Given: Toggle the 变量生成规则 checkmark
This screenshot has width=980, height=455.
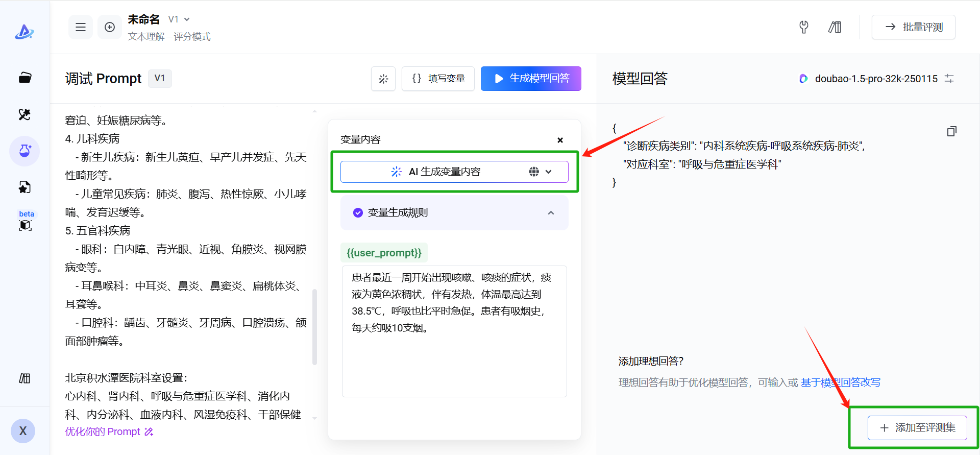Looking at the screenshot, I should (x=358, y=212).
